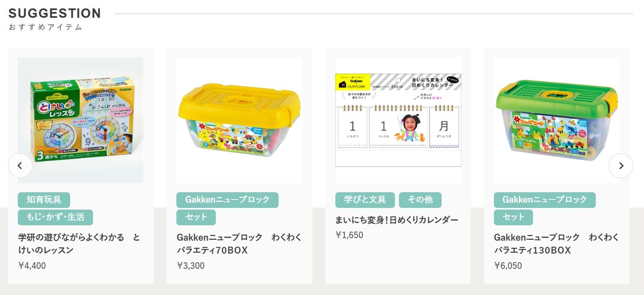644x295 pixels.
Task: Click Gakkenニューブロック tag on 70BOX card
Action: pyautogui.click(x=227, y=200)
